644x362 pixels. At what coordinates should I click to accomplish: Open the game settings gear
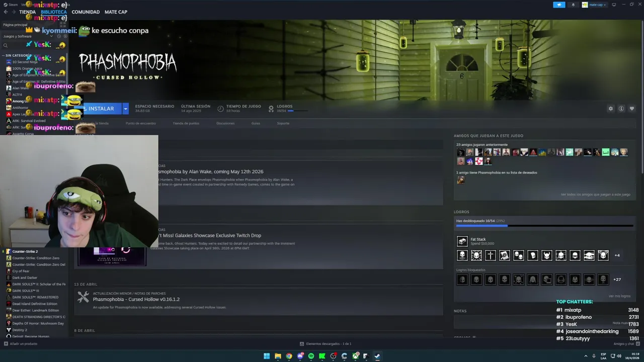tap(611, 109)
